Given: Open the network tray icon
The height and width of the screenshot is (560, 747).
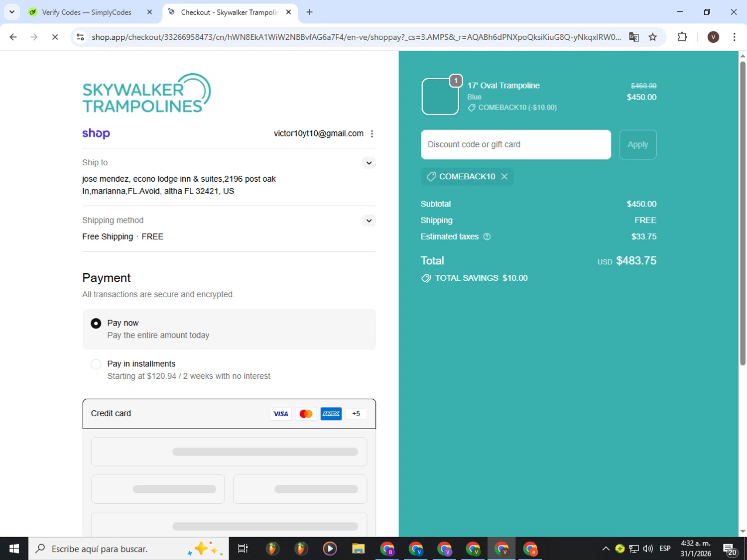Looking at the screenshot, I should [634, 549].
